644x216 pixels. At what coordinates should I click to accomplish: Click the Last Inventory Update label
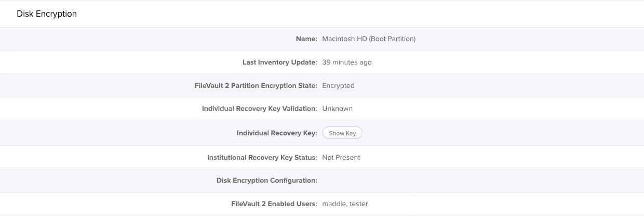click(x=279, y=62)
